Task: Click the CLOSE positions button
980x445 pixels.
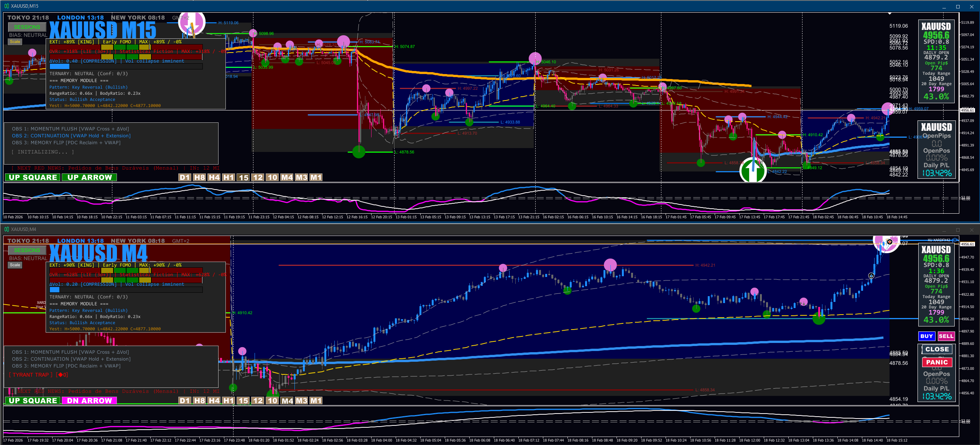Action: pos(937,349)
